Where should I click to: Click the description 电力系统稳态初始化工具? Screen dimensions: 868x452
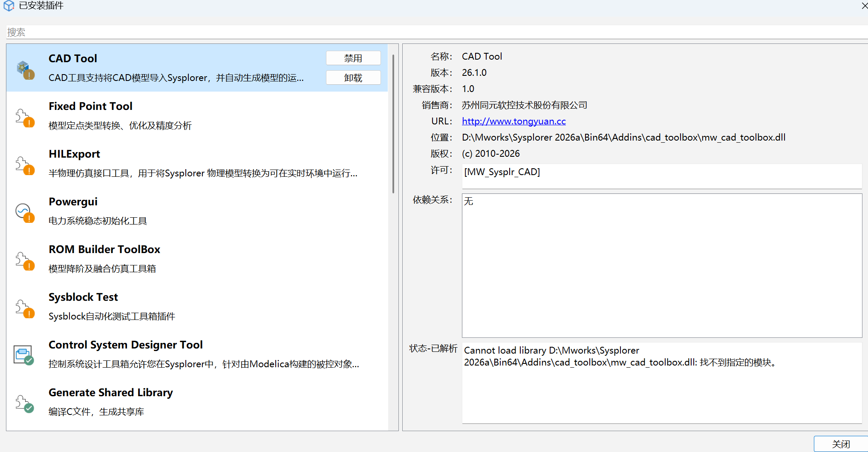[x=98, y=221]
